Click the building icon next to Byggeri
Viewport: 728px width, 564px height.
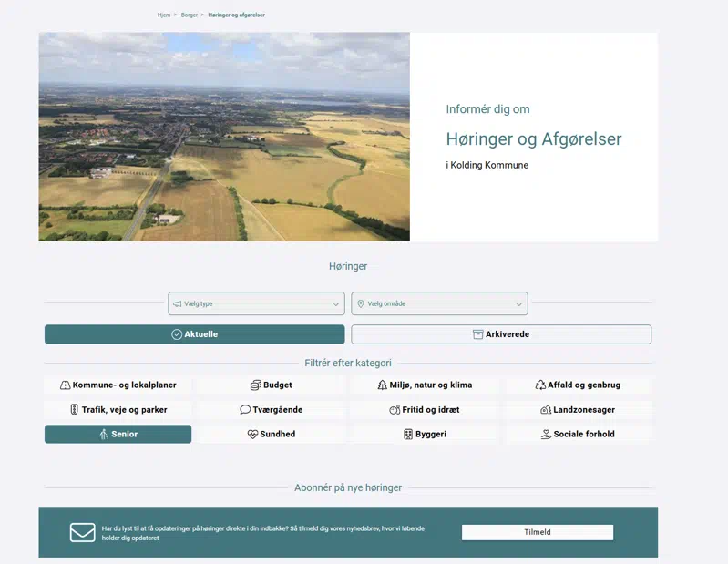click(408, 435)
